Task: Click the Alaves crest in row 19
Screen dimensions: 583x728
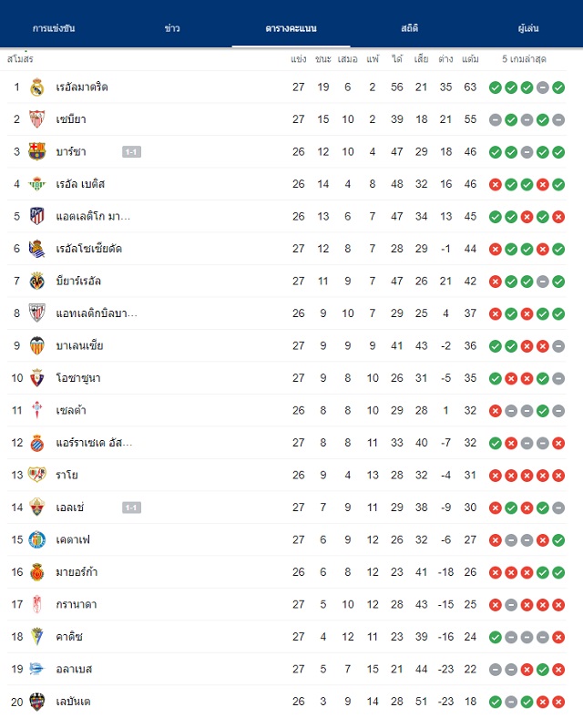Action: pos(36,669)
